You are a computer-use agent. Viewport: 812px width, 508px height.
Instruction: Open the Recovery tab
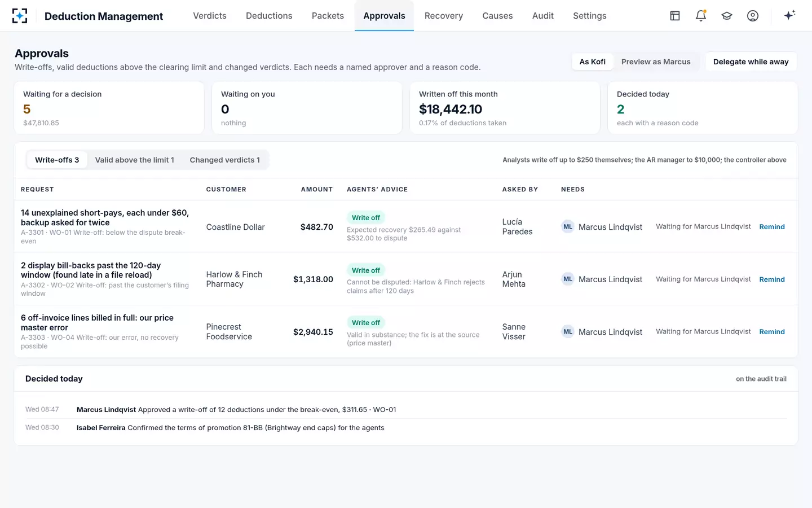point(444,16)
